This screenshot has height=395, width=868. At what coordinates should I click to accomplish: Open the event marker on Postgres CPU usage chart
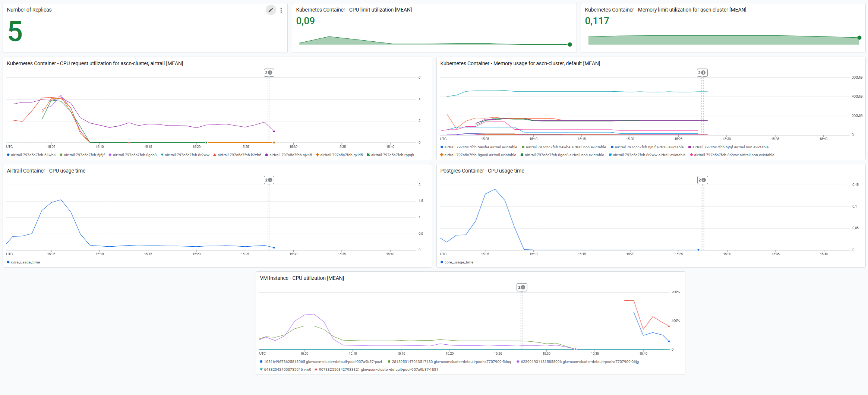[702, 180]
